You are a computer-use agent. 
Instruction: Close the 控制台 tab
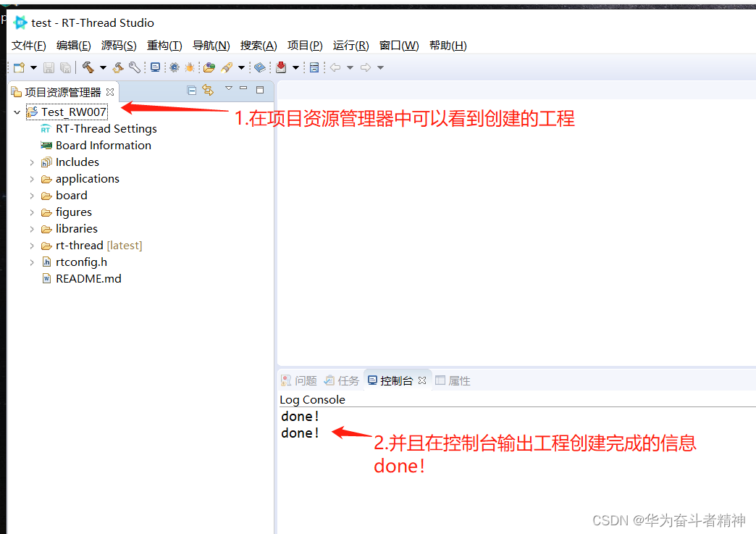click(x=422, y=380)
